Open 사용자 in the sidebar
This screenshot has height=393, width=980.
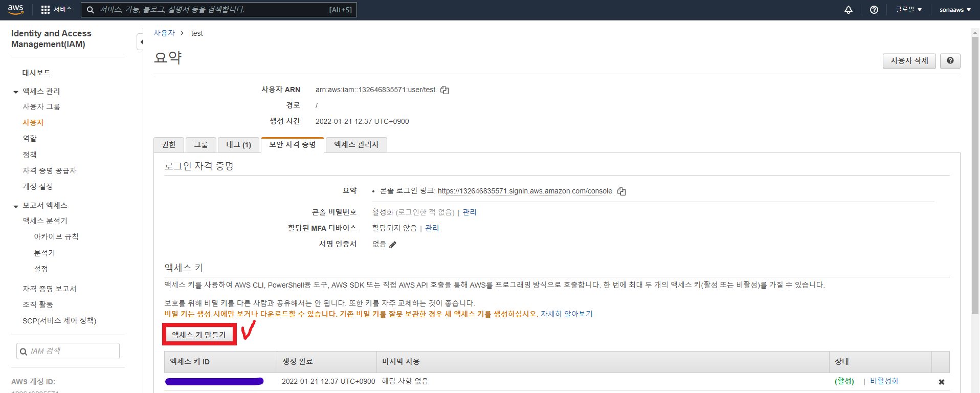point(33,122)
